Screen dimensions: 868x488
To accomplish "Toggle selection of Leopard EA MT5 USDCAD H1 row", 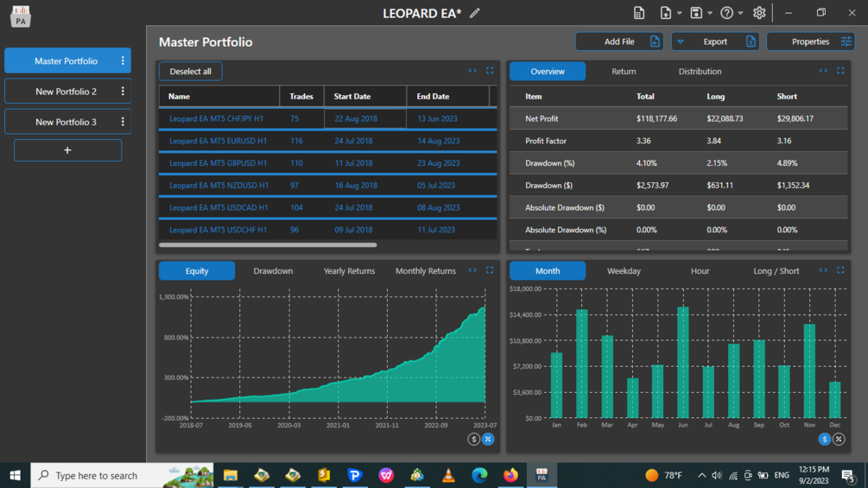I will coord(327,207).
